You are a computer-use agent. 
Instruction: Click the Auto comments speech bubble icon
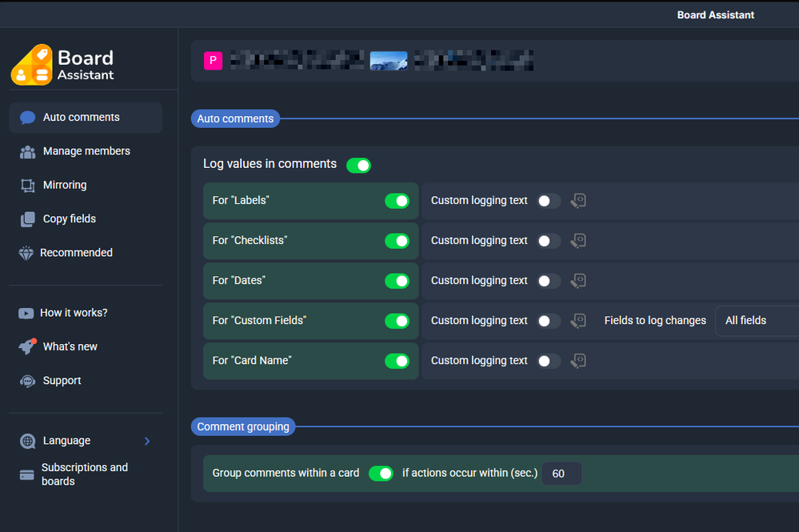click(27, 118)
